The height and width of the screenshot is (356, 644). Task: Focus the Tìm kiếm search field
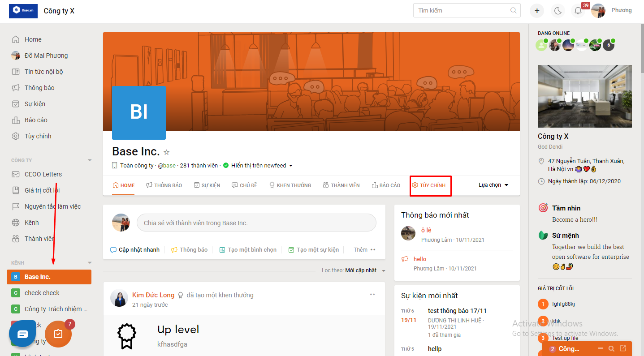467,10
